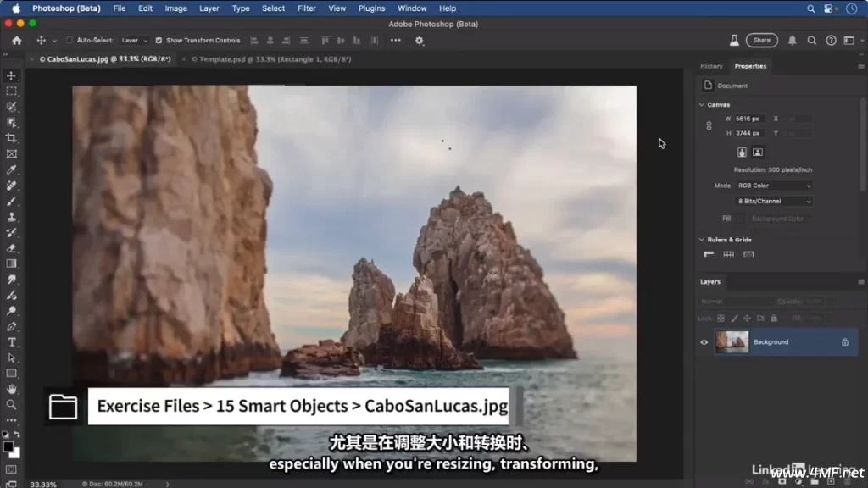Click the Background layer thumbnail
Viewport: 868px width, 488px height.
coord(732,342)
